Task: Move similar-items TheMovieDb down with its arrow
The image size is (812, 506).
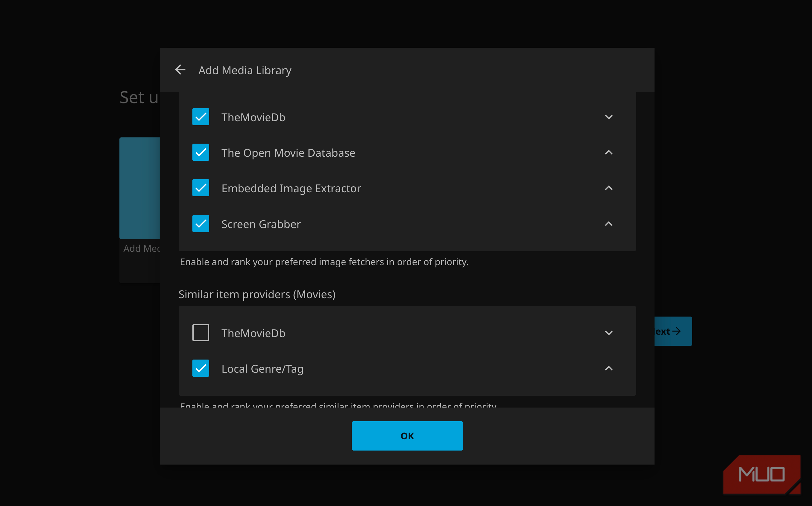Action: click(x=608, y=333)
